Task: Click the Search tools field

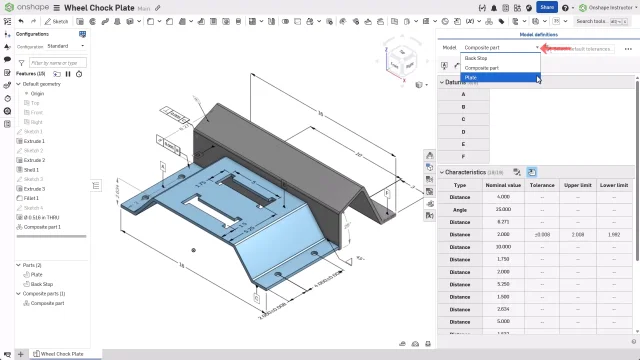Action: (602, 21)
